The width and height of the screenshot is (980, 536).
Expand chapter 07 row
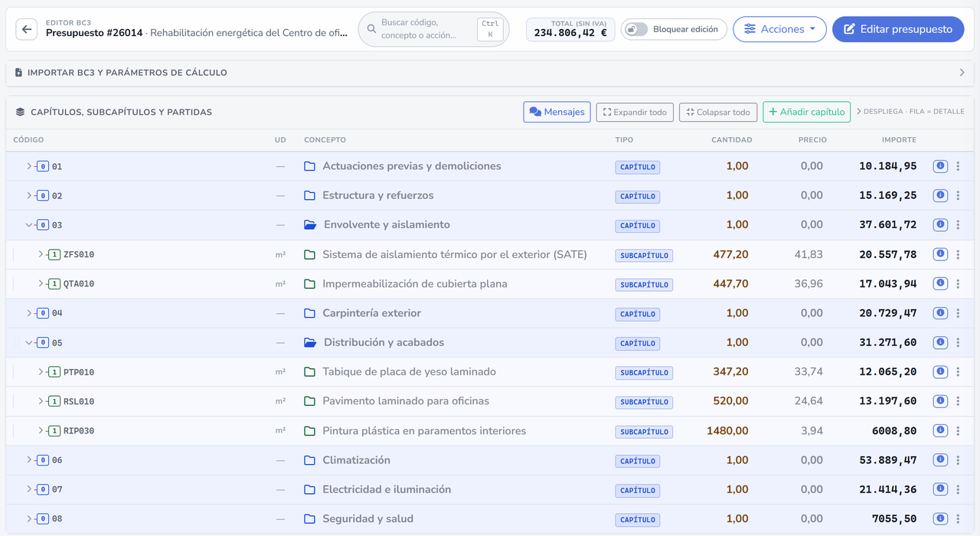tap(29, 489)
